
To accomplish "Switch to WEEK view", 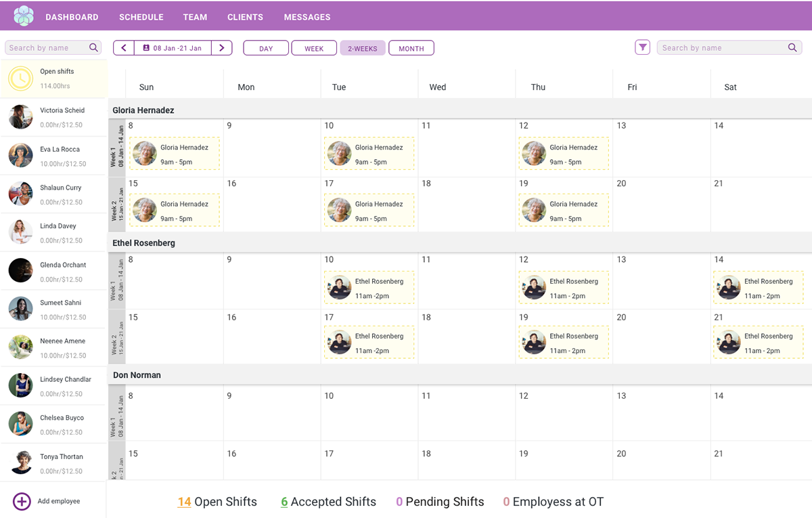I will [314, 48].
